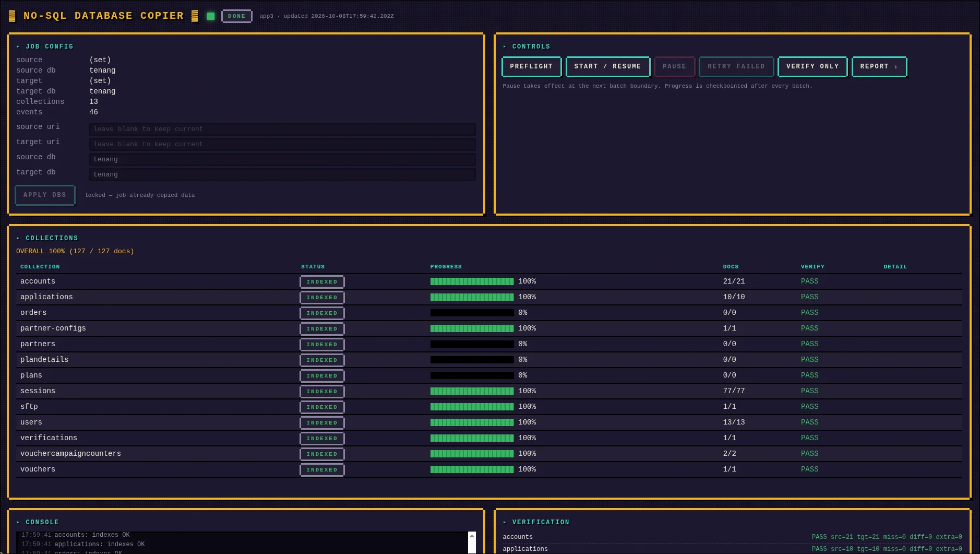Click the 77/77 docs count
This screenshot has width=980, height=554.
click(734, 391)
